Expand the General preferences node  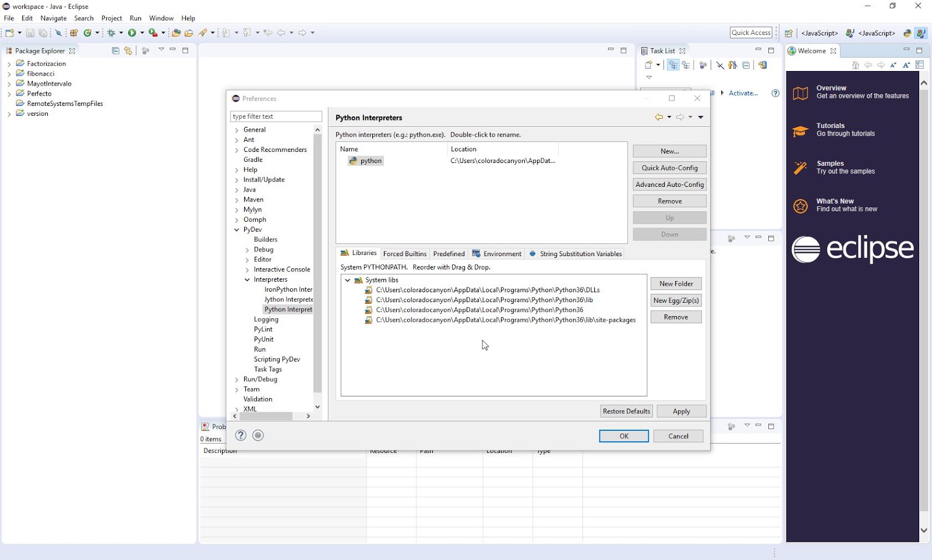coord(236,130)
